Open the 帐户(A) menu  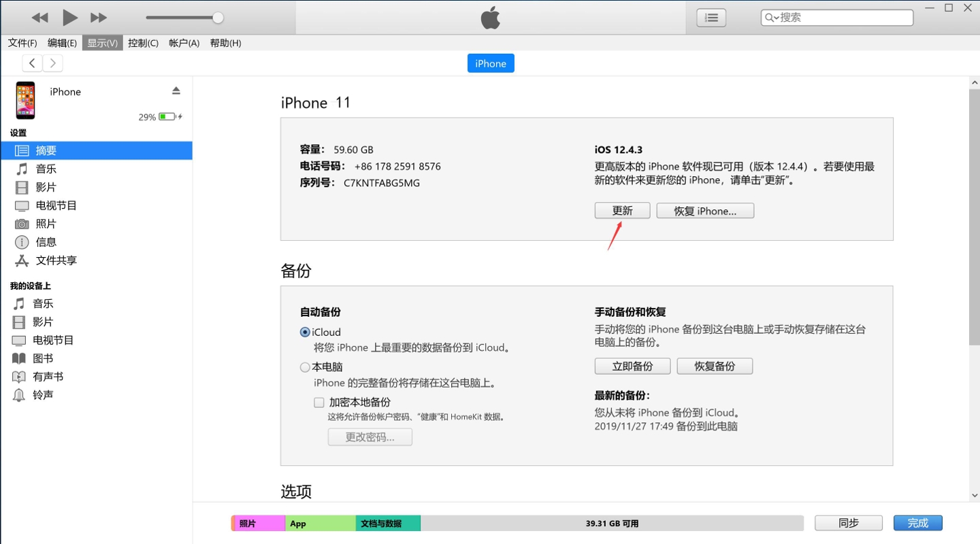[184, 43]
